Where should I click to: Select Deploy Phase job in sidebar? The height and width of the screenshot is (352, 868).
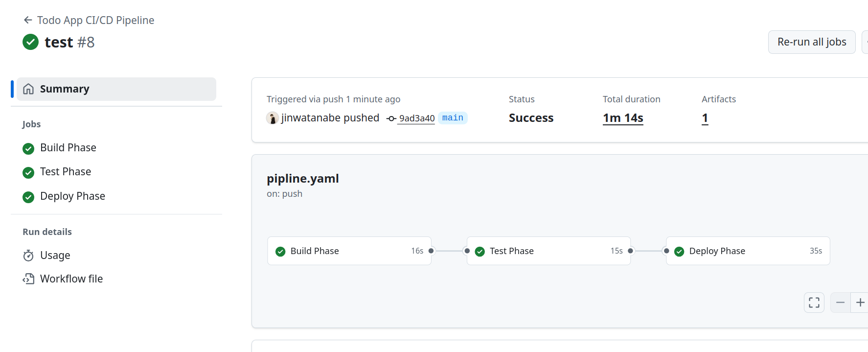click(72, 196)
